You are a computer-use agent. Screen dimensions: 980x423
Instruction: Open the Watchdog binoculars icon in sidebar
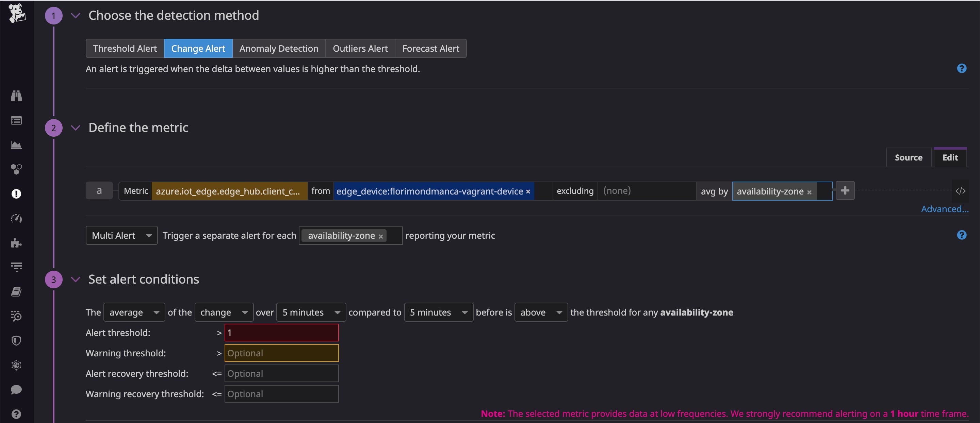16,96
